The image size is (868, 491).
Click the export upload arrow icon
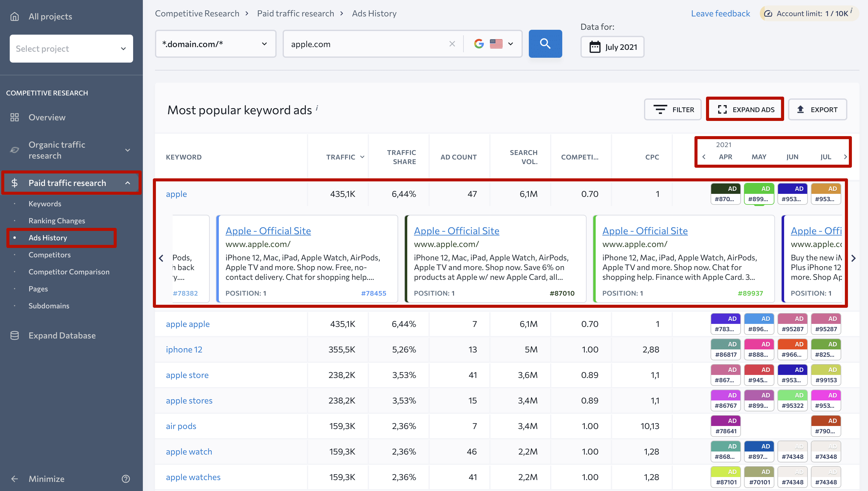tap(800, 109)
